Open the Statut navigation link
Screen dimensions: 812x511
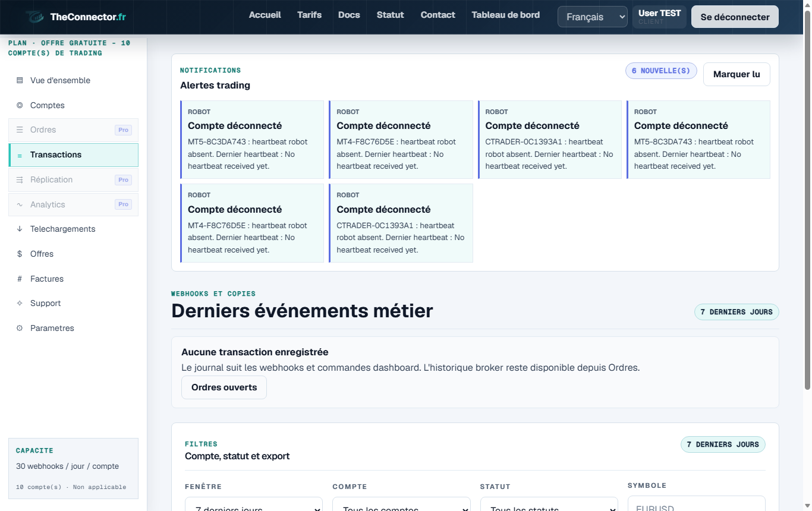click(x=391, y=15)
